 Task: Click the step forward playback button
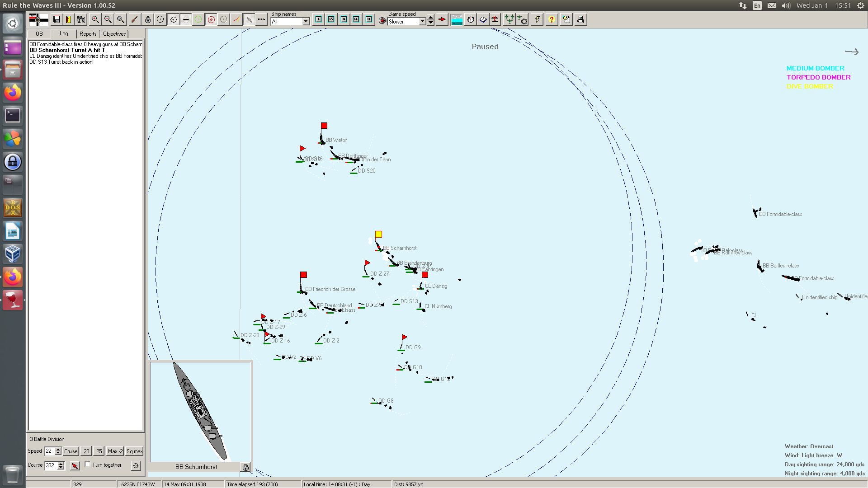[x=344, y=19]
